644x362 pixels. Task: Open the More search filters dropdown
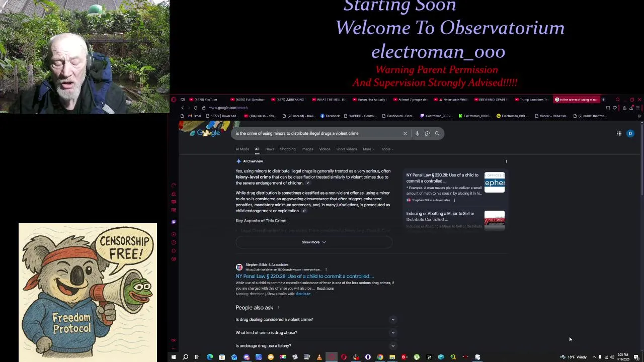click(369, 149)
